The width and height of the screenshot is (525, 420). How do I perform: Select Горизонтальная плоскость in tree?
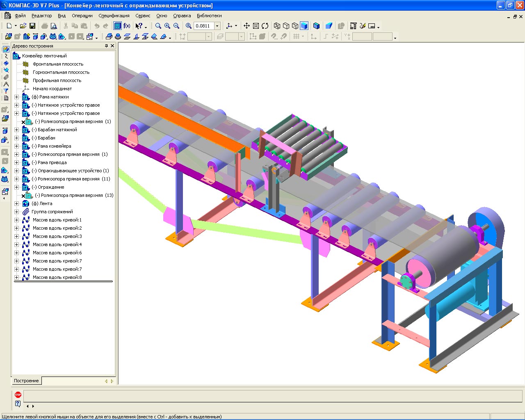(61, 72)
